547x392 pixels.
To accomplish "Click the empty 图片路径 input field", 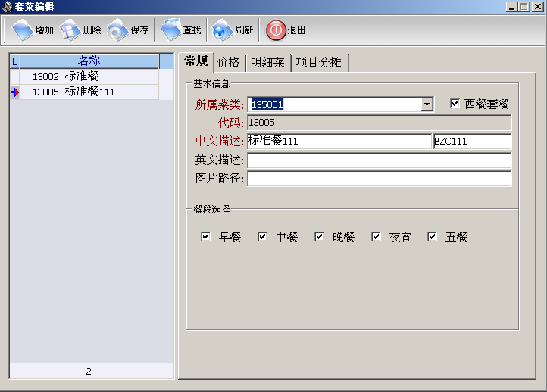I will [x=380, y=179].
